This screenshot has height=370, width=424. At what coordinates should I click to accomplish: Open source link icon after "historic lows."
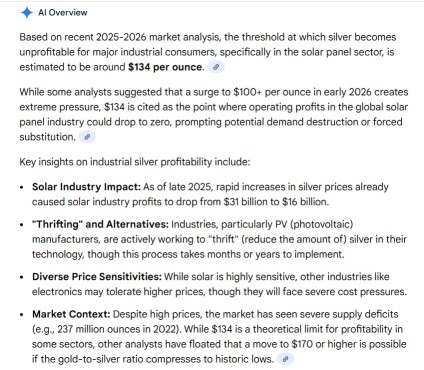pos(285,359)
